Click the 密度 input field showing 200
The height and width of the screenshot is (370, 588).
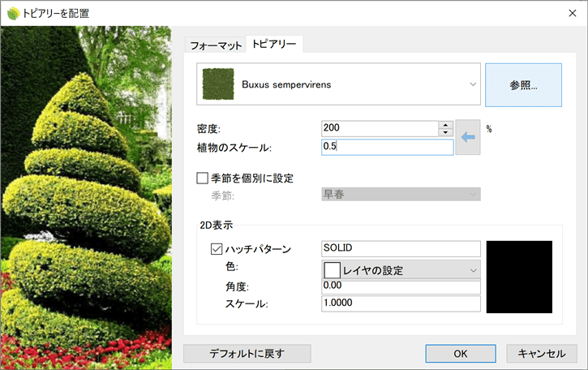click(x=380, y=128)
